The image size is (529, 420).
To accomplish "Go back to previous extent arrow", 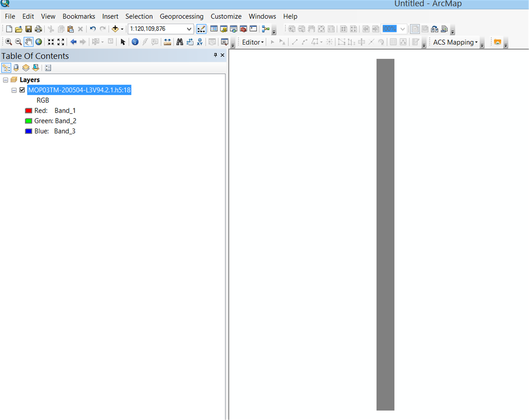I will pyautogui.click(x=73, y=42).
